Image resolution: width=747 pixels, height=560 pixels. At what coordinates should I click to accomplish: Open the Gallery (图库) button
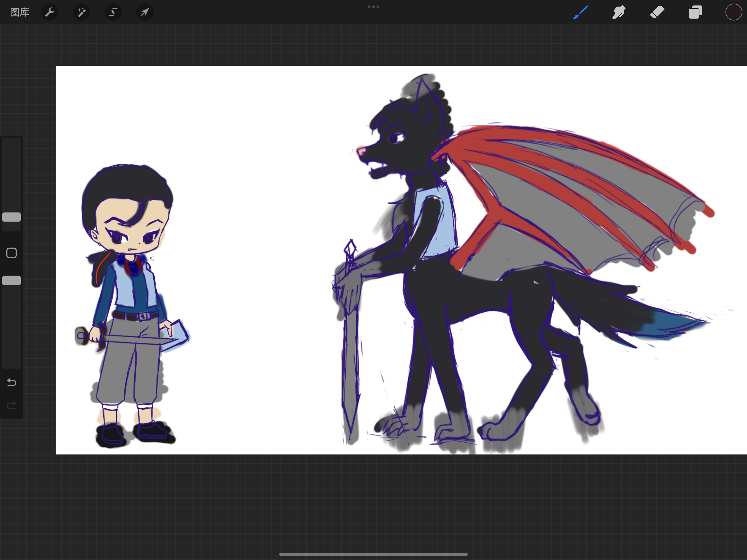coord(20,13)
